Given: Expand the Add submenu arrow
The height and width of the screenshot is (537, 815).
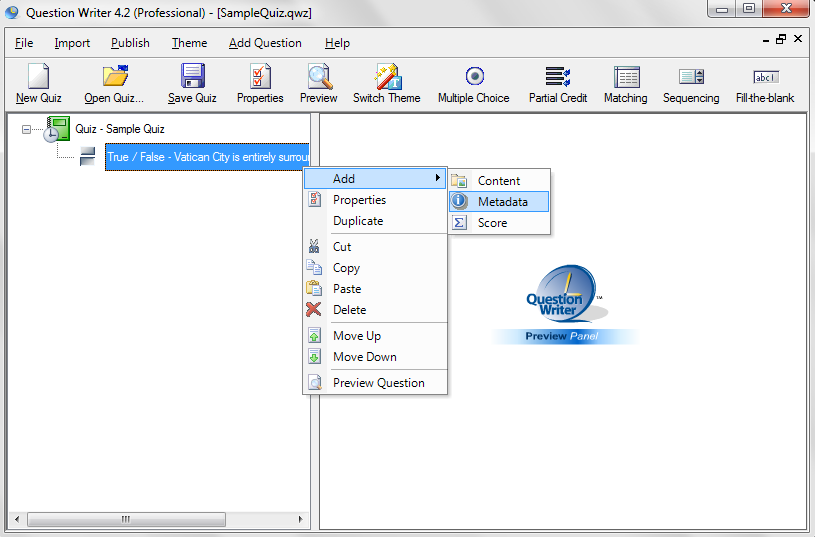Looking at the screenshot, I should 438,178.
